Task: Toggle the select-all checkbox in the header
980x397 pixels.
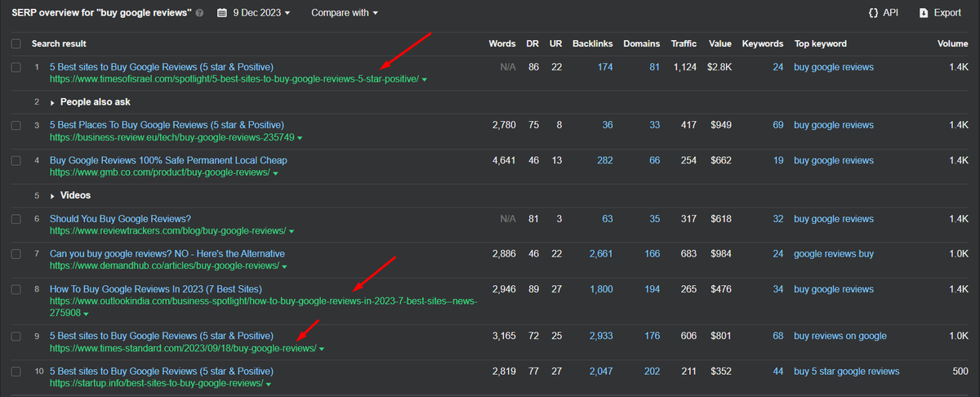Action: point(16,43)
